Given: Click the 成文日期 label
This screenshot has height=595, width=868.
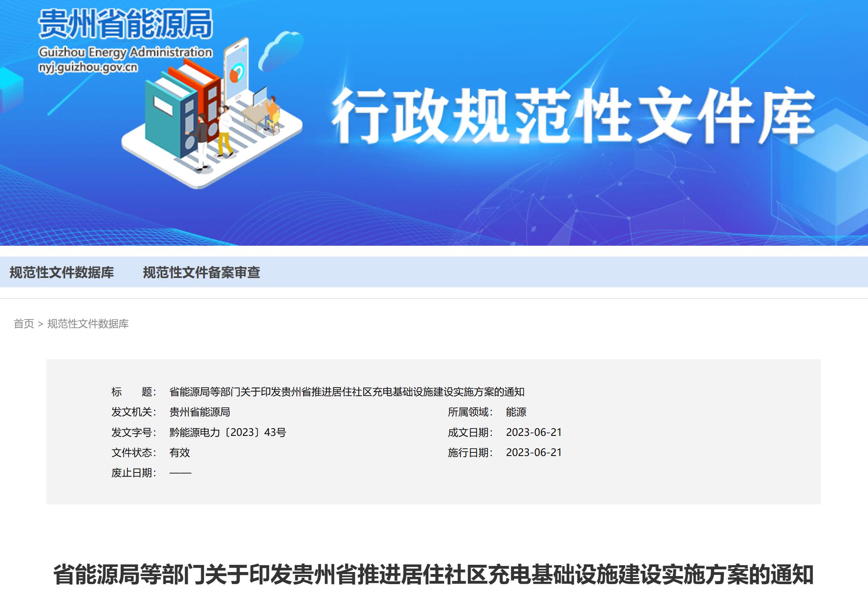Looking at the screenshot, I should coord(470,433).
